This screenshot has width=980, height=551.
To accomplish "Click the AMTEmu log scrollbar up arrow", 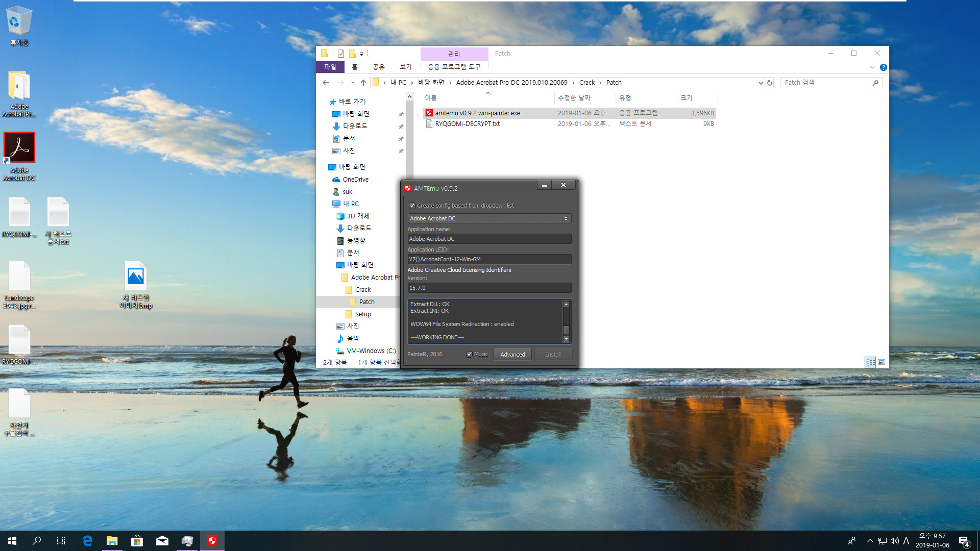I will [x=566, y=305].
